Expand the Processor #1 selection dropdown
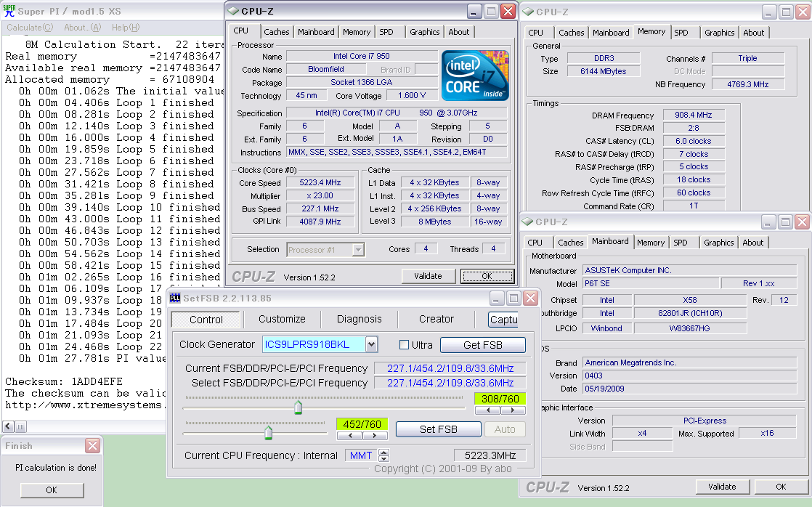The height and width of the screenshot is (507, 812). 358,250
